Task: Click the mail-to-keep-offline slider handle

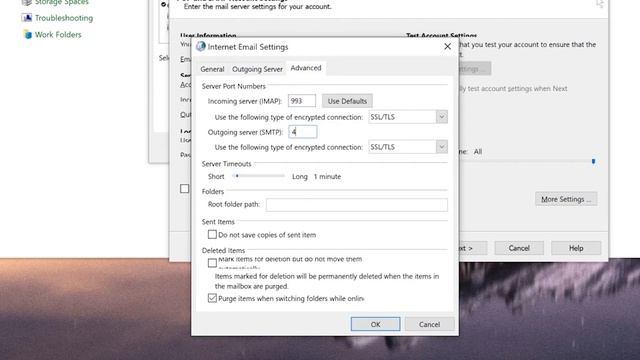Action: click(x=593, y=162)
